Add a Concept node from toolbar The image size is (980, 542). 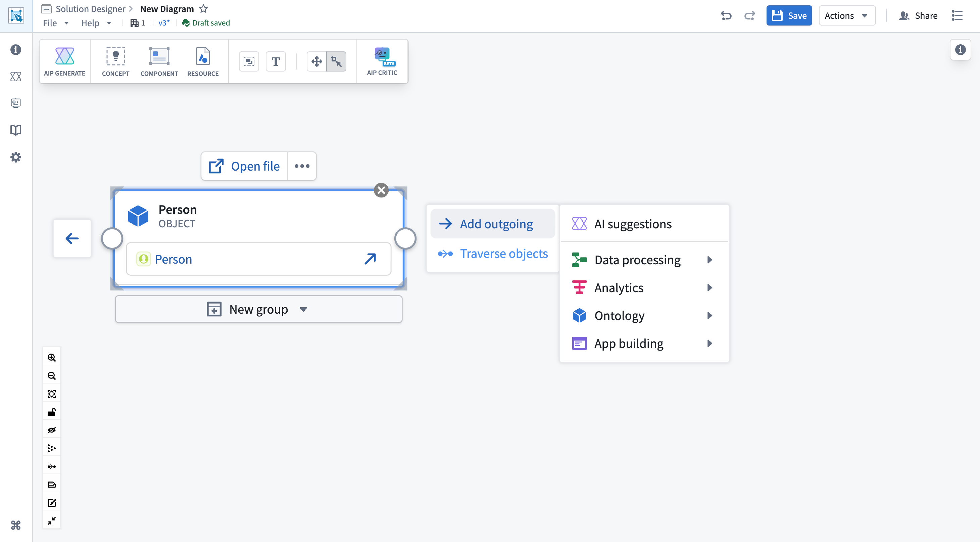(115, 61)
